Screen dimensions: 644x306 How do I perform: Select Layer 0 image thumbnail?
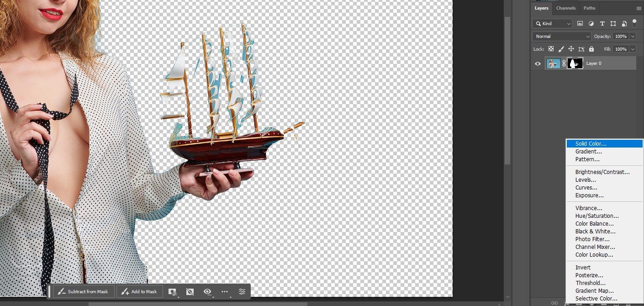(553, 63)
